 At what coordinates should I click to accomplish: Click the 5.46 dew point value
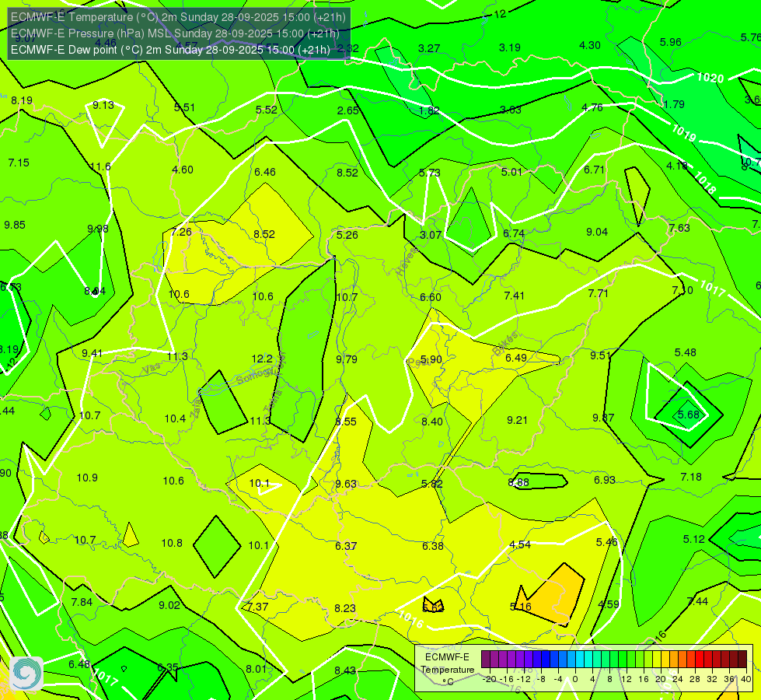[606, 541]
